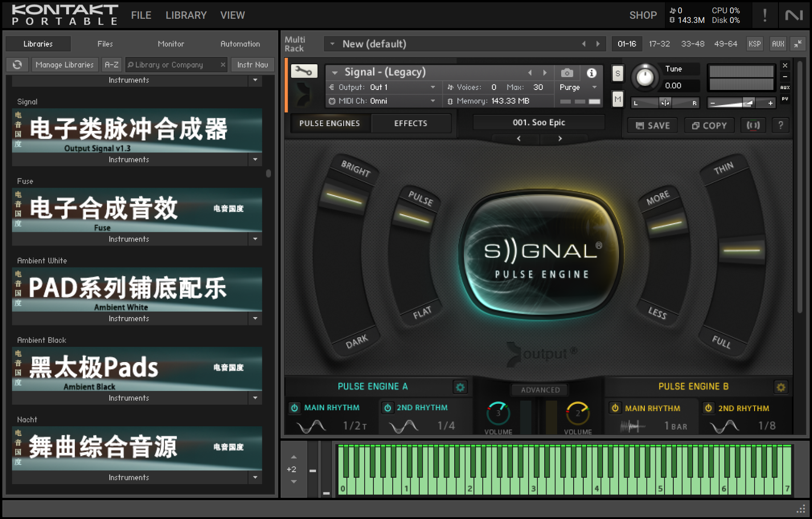Open the Purge dropdown menu
Viewport: 812px width, 519px height.
(x=578, y=87)
